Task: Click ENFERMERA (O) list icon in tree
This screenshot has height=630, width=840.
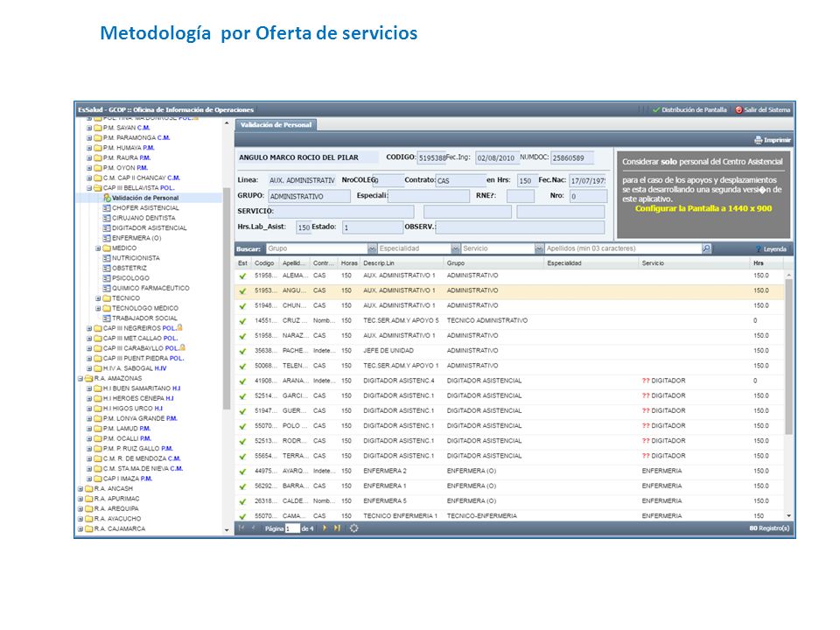Action: tap(107, 238)
